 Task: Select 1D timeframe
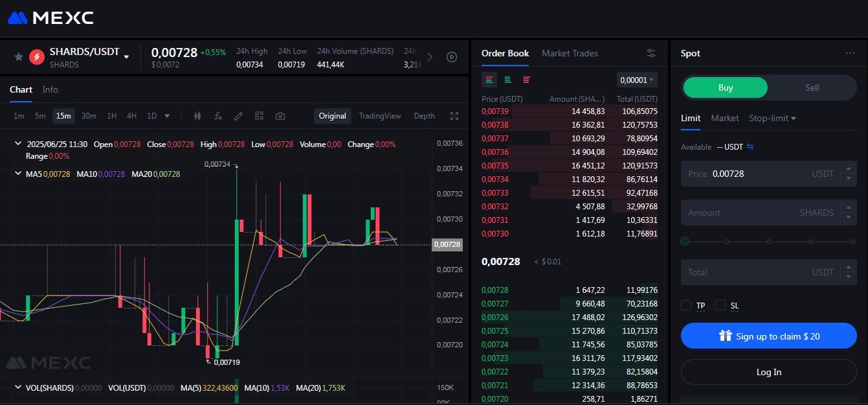(152, 116)
